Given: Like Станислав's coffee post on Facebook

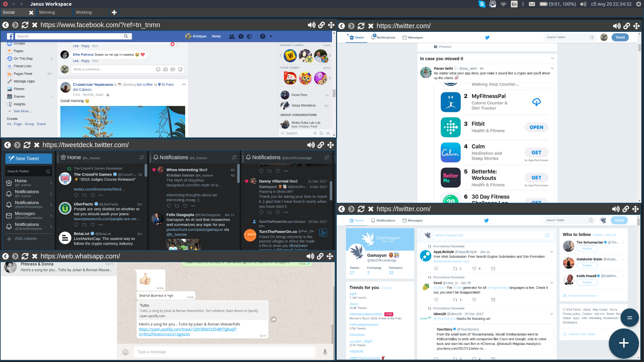Looking at the screenshot, I should click(x=76, y=61).
